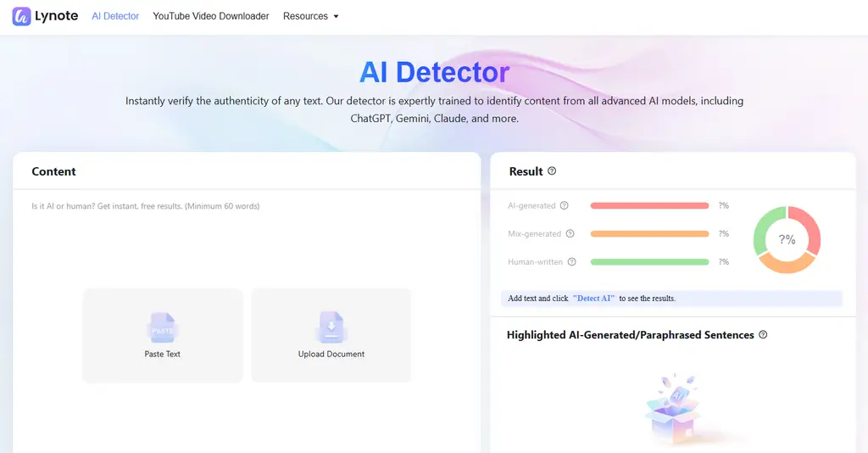868x453 pixels.
Task: Click help icon next to Mix-generated
Action: tap(570, 233)
